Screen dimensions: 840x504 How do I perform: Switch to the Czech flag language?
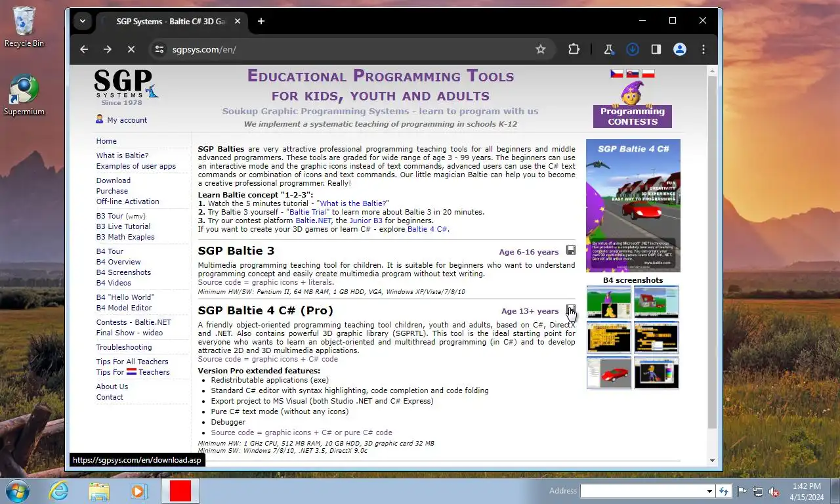pos(616,73)
